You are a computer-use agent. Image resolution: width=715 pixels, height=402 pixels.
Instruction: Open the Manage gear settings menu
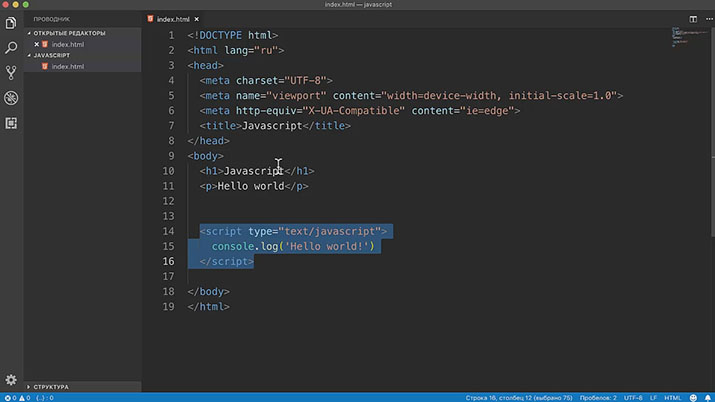tap(11, 380)
